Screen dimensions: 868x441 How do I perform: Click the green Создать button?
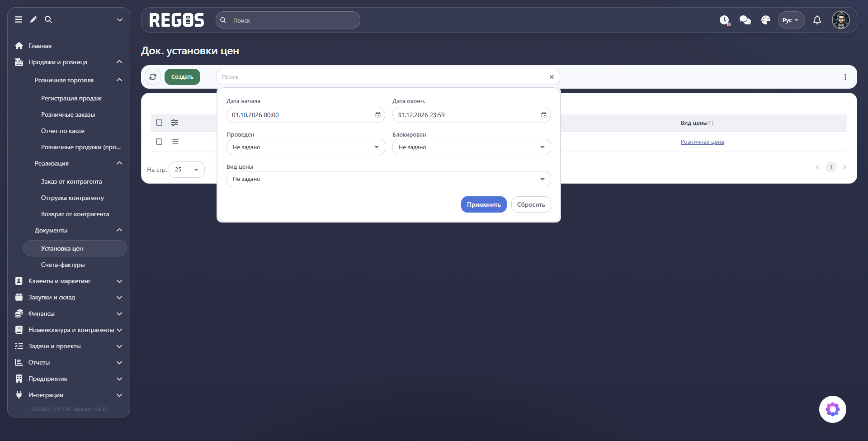[x=182, y=77]
